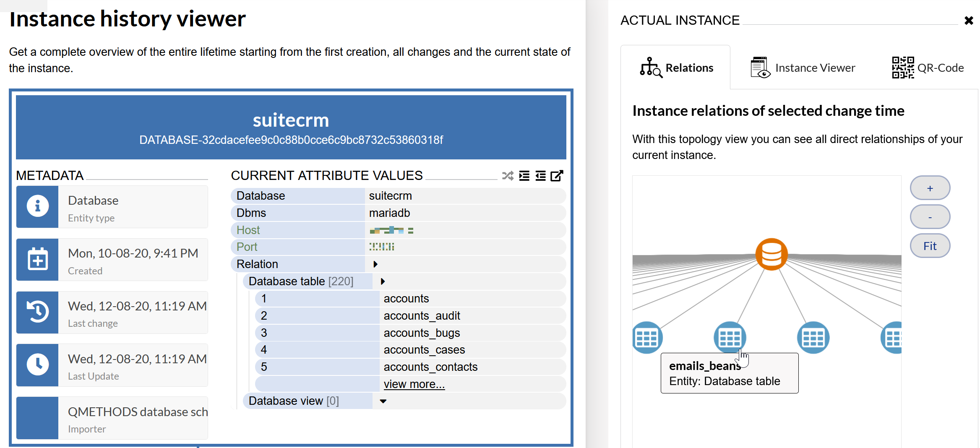The height and width of the screenshot is (448, 980).
Task: Click the Mon, 10-08-20, 9:41 PM created date
Action: pos(133,253)
